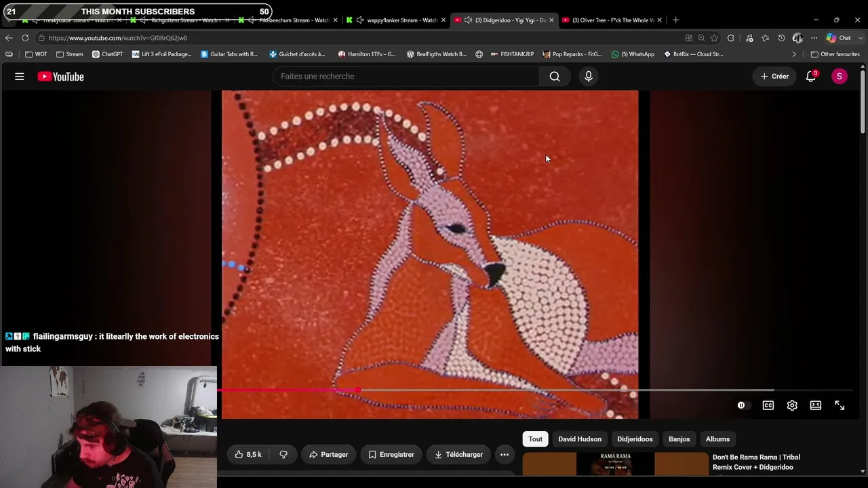Switch to theater mode in the player
The height and width of the screenshot is (488, 868).
(x=816, y=405)
